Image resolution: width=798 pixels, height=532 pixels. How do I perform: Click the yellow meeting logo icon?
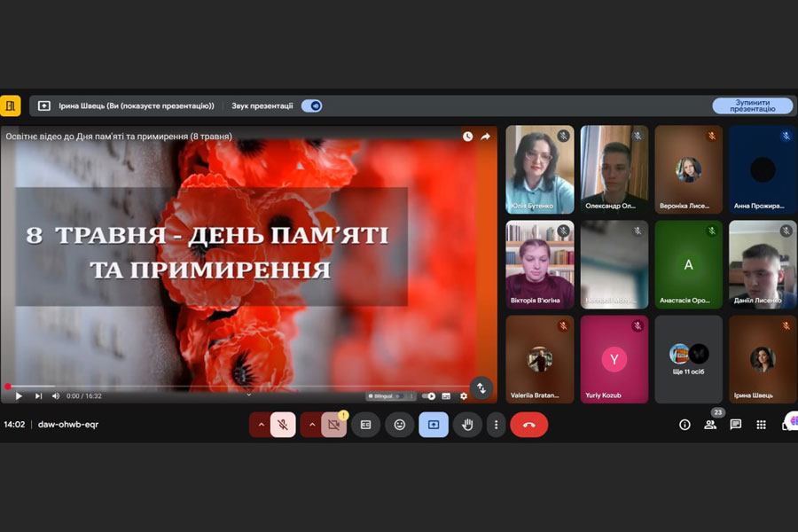click(10, 106)
